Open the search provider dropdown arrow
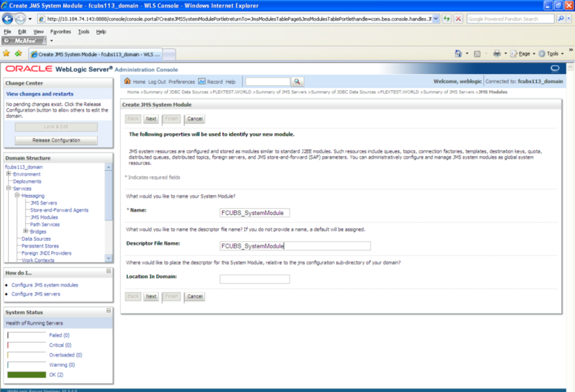Screen dimensions: 575x392 click(569, 18)
